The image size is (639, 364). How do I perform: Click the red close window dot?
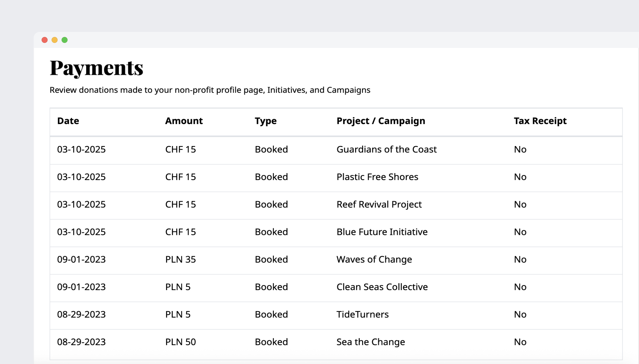pyautogui.click(x=45, y=40)
